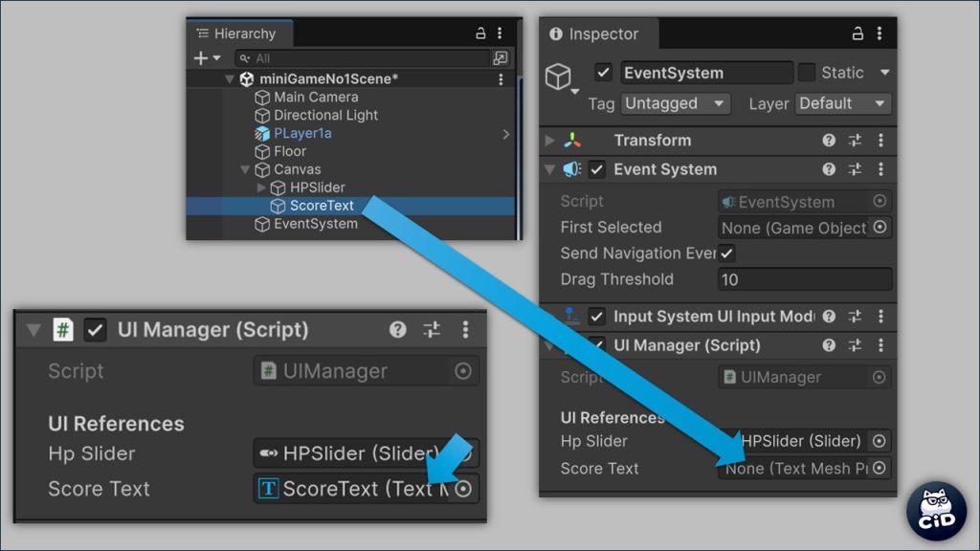The width and height of the screenshot is (980, 551).
Task: Select ScoreText in the Hierarchy
Action: 322,206
